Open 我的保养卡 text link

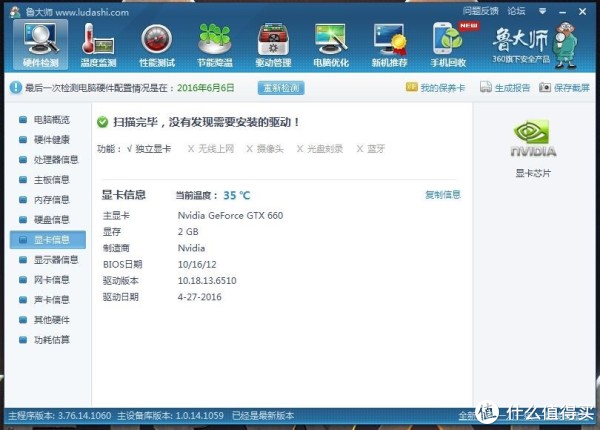(443, 88)
